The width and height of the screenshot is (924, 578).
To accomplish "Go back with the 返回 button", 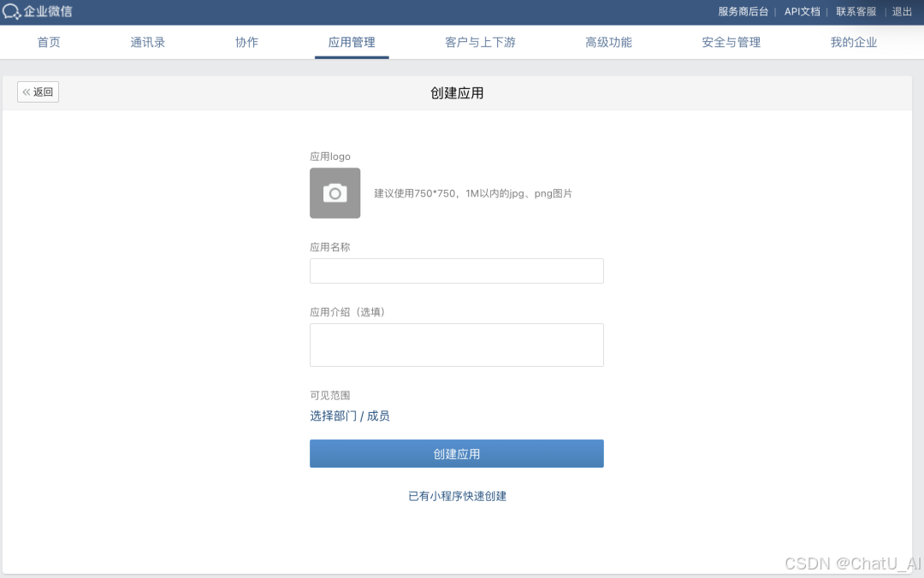I will (x=38, y=91).
